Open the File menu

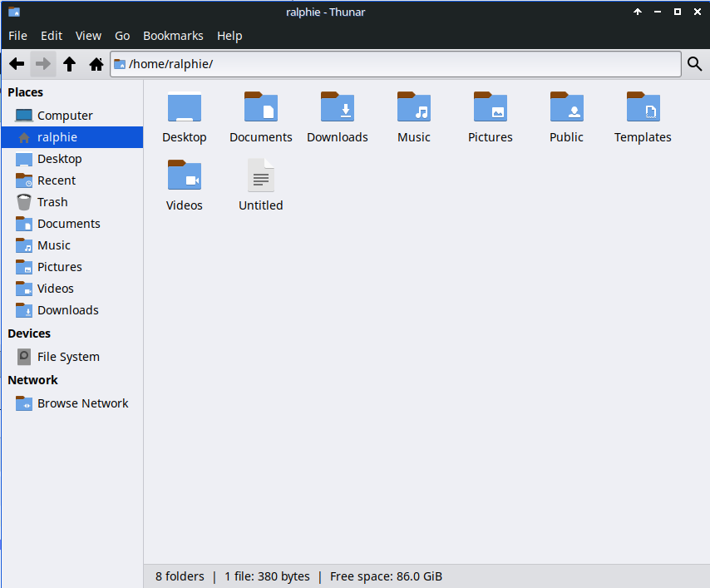point(17,36)
